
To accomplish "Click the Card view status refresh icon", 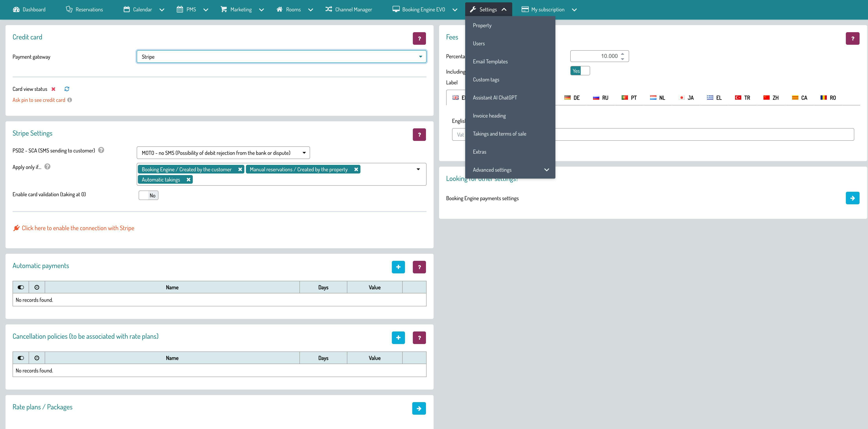I will click(x=67, y=89).
